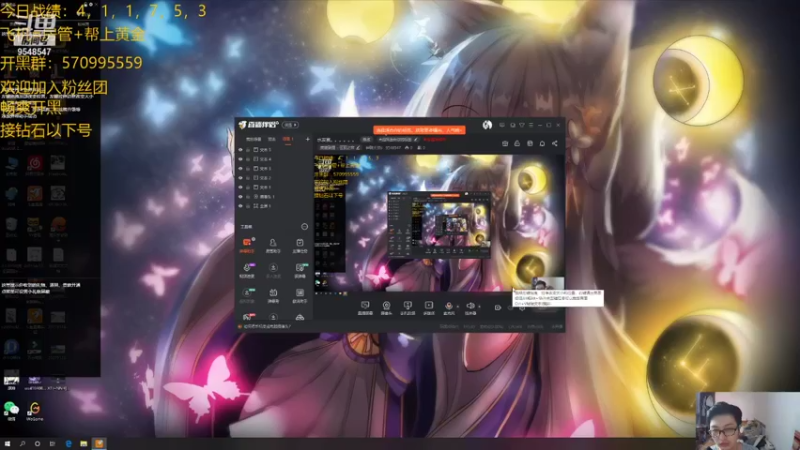Image resolution: width=800 pixels, height=450 pixels.
Task: Open the message icon in title bar
Action: [502, 125]
